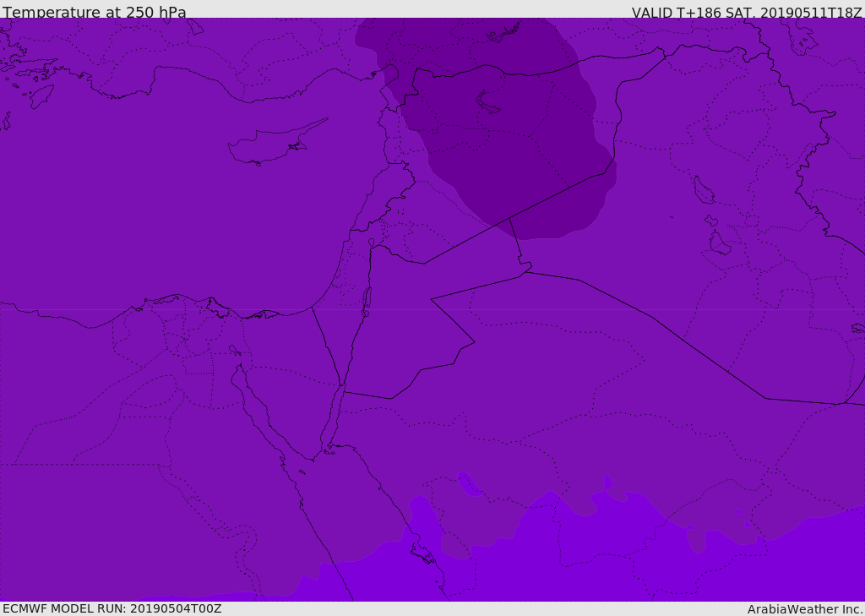Click the 'ECMWF MODEL RUN: 20190504T00Z' text
The width and height of the screenshot is (865, 616).
tap(112, 608)
